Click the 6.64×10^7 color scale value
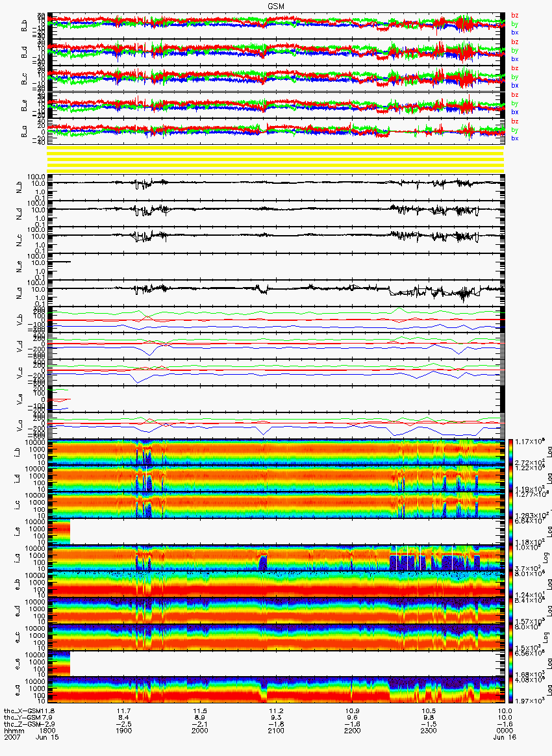This screenshot has width=552, height=756. click(x=529, y=521)
